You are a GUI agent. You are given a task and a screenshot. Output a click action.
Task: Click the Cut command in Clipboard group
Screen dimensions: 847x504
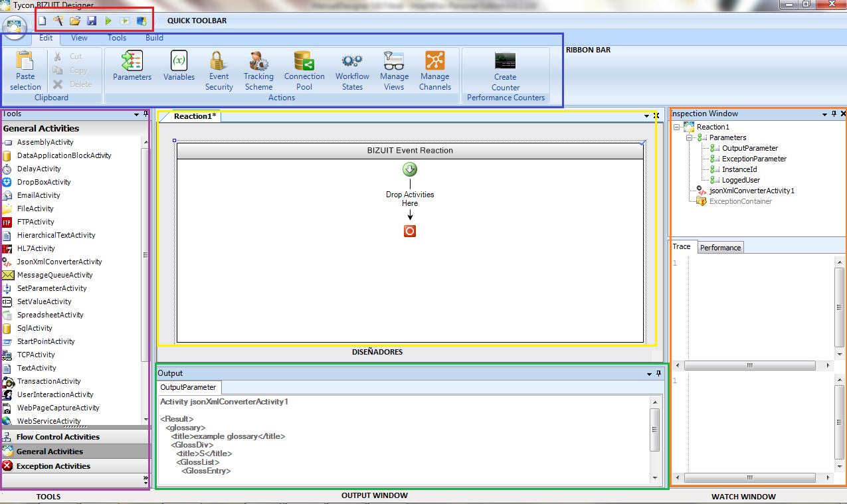(x=68, y=56)
